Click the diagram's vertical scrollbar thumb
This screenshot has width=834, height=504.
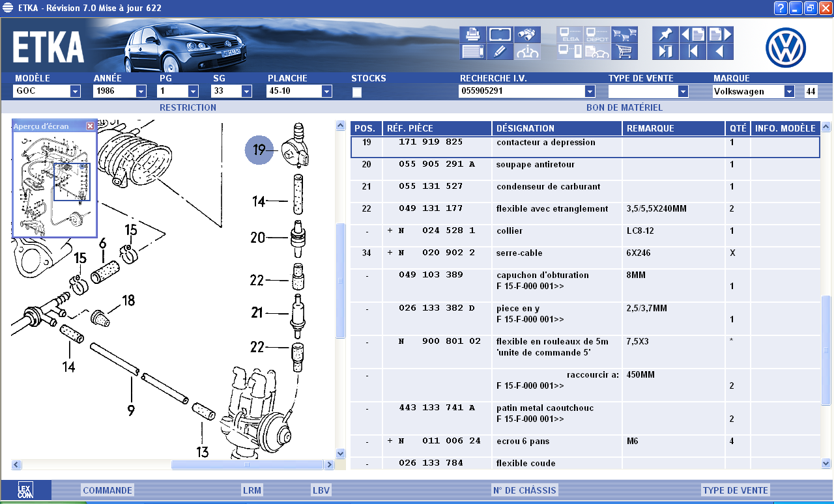(x=340, y=281)
